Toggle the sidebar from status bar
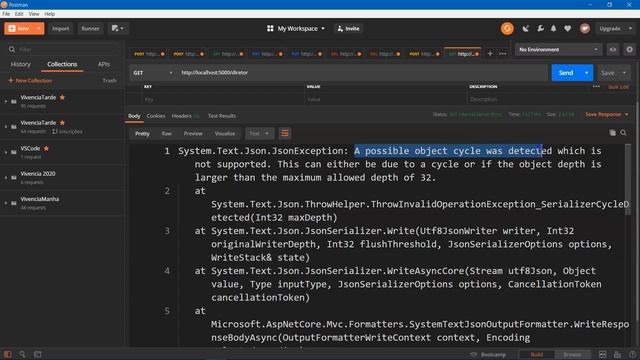The height and width of the screenshot is (360, 640). click(x=7, y=354)
